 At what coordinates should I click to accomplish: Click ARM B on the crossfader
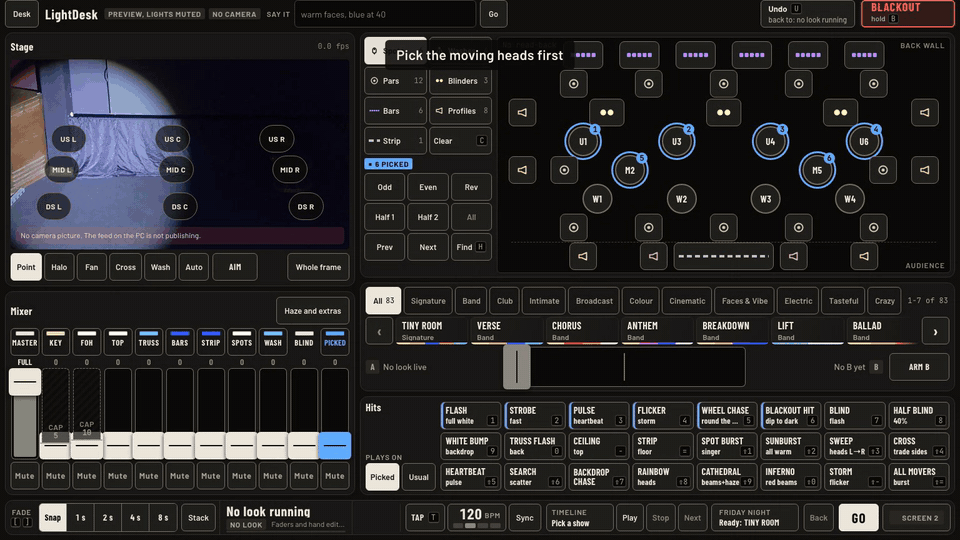(918, 367)
